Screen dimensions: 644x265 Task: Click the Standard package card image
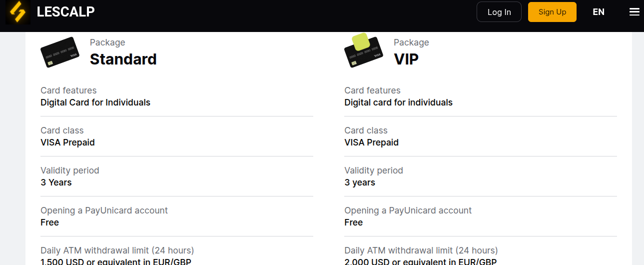point(60,52)
